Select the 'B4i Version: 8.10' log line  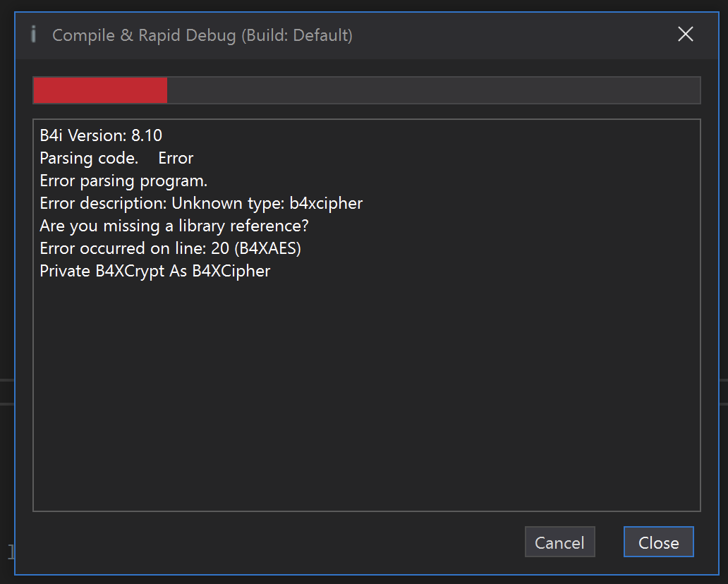[x=101, y=135]
